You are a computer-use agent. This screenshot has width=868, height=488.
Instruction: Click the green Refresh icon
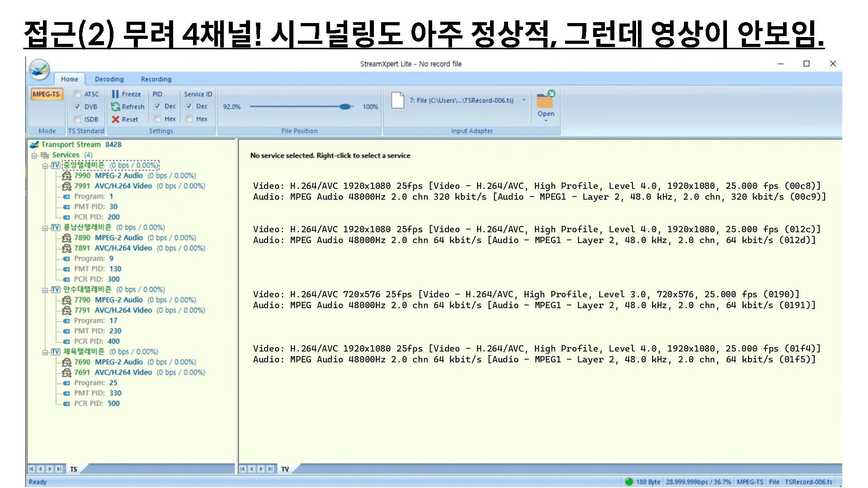point(115,107)
